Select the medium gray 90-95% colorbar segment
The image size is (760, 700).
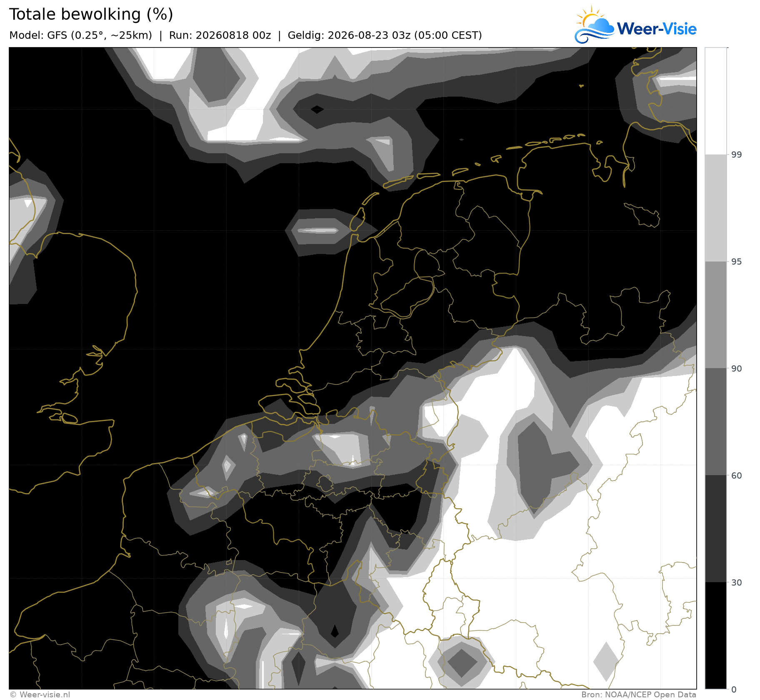pyautogui.click(x=716, y=315)
